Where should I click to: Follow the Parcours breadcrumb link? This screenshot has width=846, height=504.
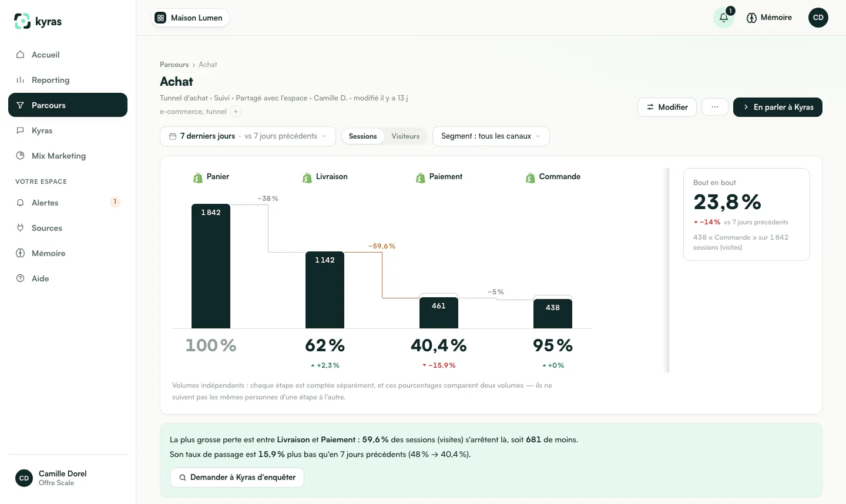coord(174,65)
